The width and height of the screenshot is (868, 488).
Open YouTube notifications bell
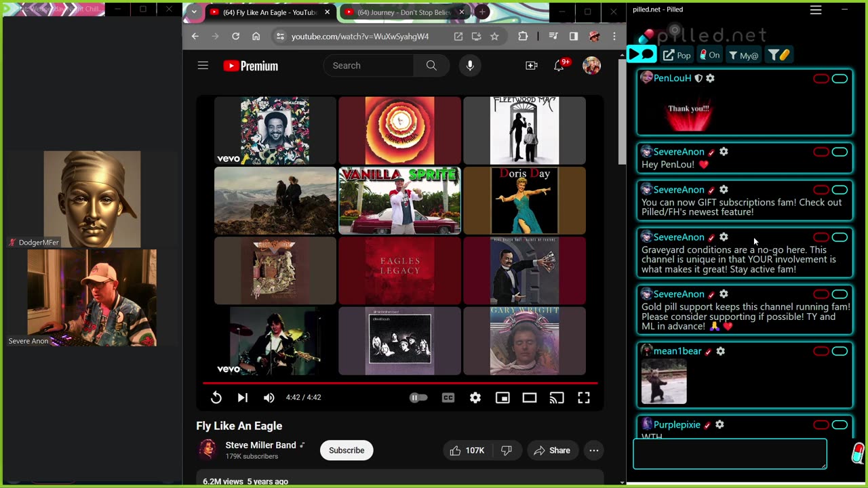(559, 66)
